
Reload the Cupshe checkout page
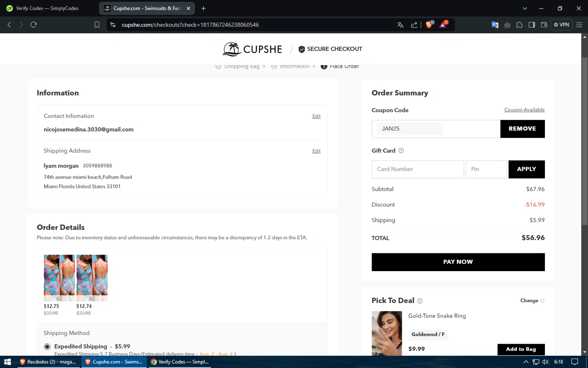(34, 25)
